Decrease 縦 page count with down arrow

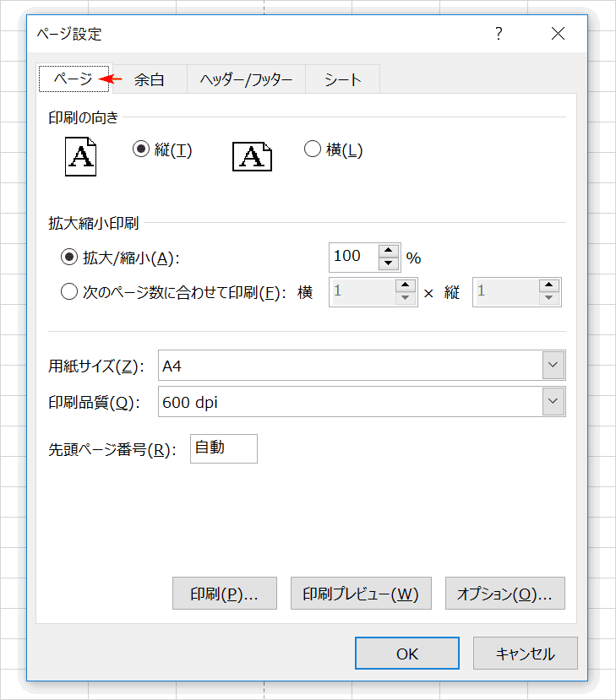point(549,298)
